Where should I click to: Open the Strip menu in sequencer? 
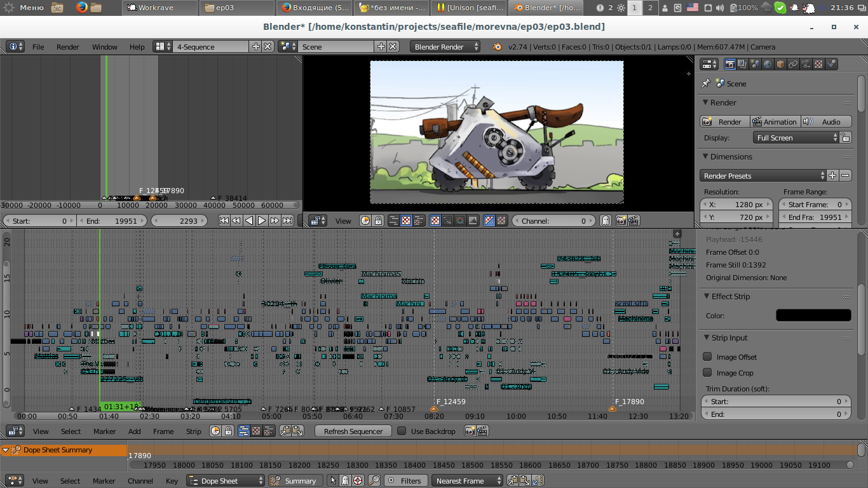click(x=193, y=431)
